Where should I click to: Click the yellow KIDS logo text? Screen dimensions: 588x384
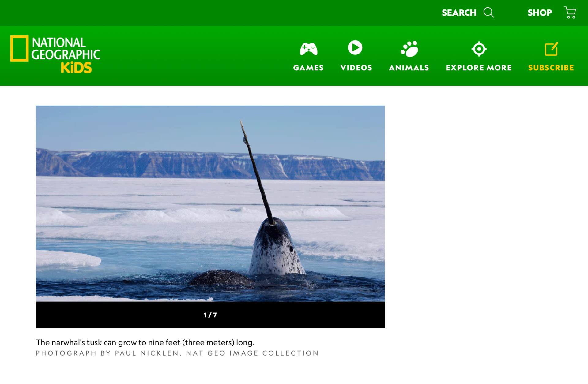click(76, 68)
